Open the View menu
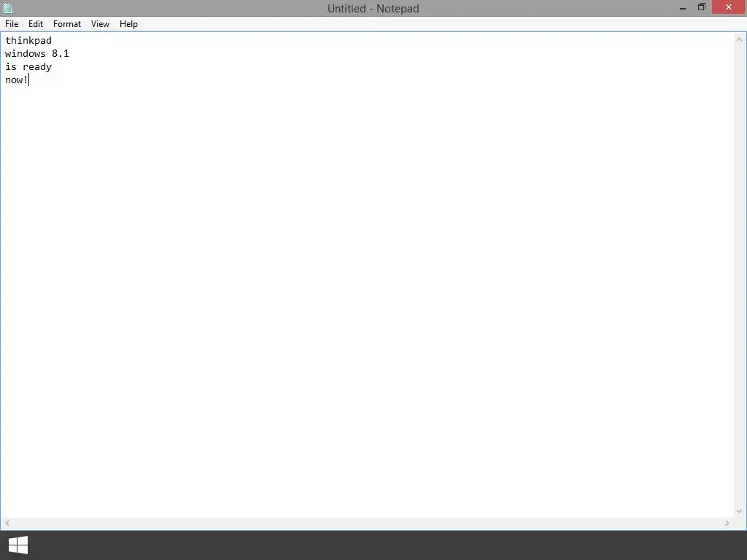 (x=100, y=24)
